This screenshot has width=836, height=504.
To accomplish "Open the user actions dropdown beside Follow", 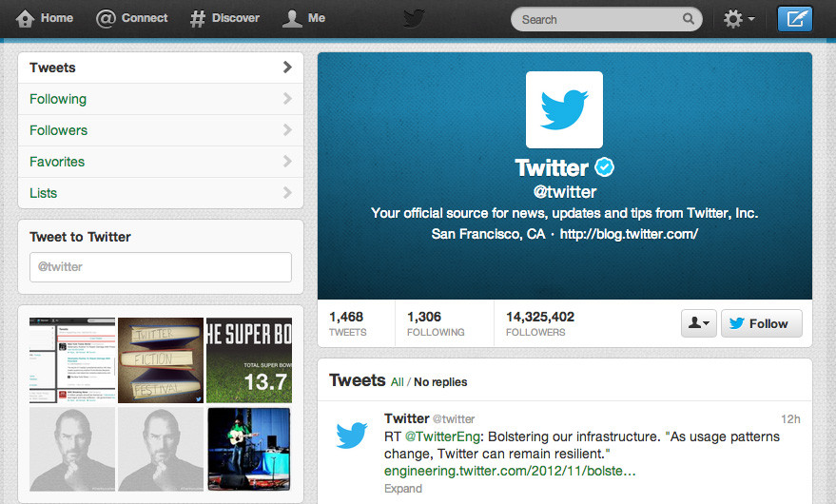I will coord(698,323).
